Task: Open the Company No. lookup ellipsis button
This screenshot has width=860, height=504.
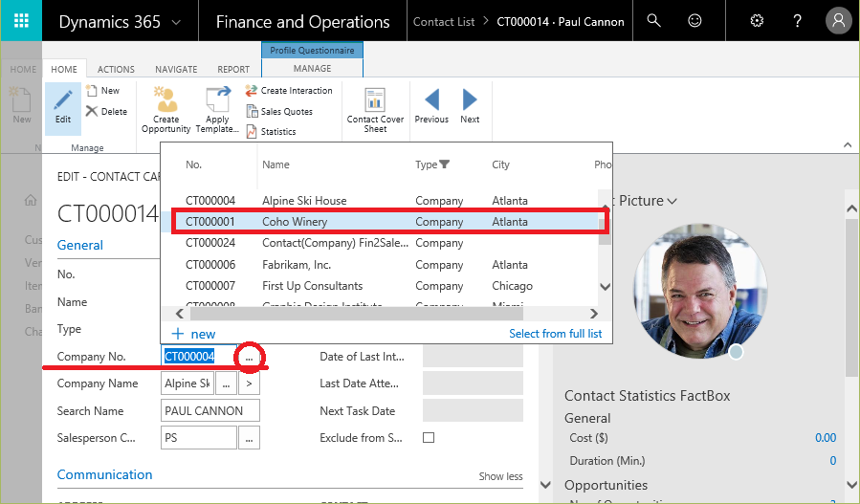Action: 249,357
